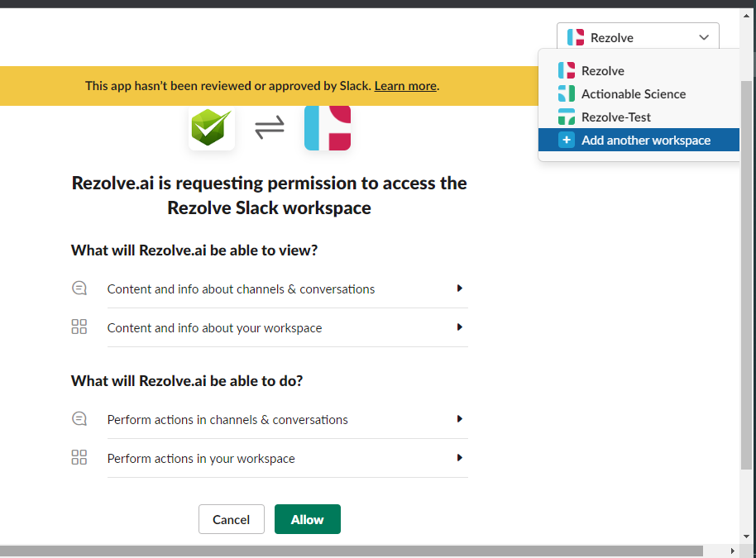Click the exchange arrows icon between logos

(x=270, y=127)
